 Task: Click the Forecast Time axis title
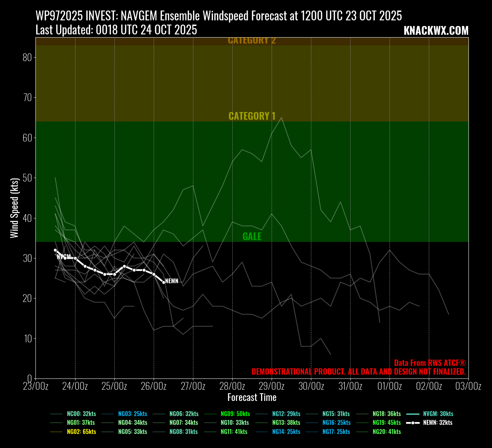pyautogui.click(x=252, y=397)
